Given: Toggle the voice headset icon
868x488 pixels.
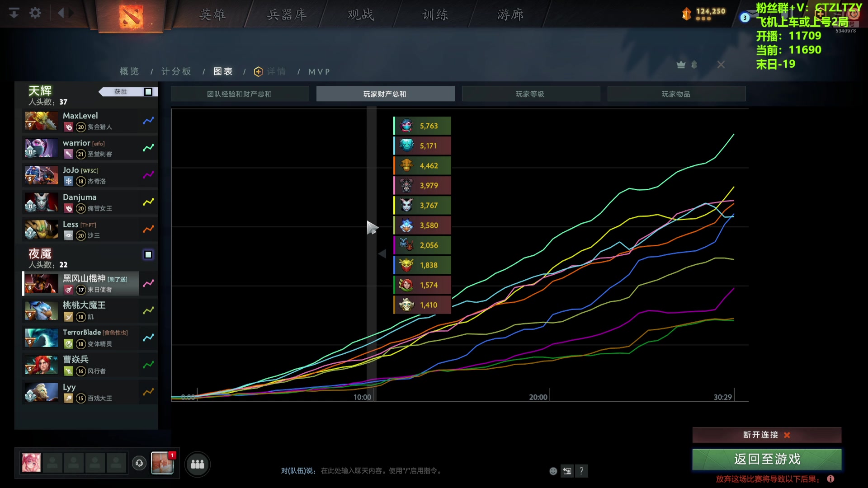Looking at the screenshot, I should pos(139,463).
